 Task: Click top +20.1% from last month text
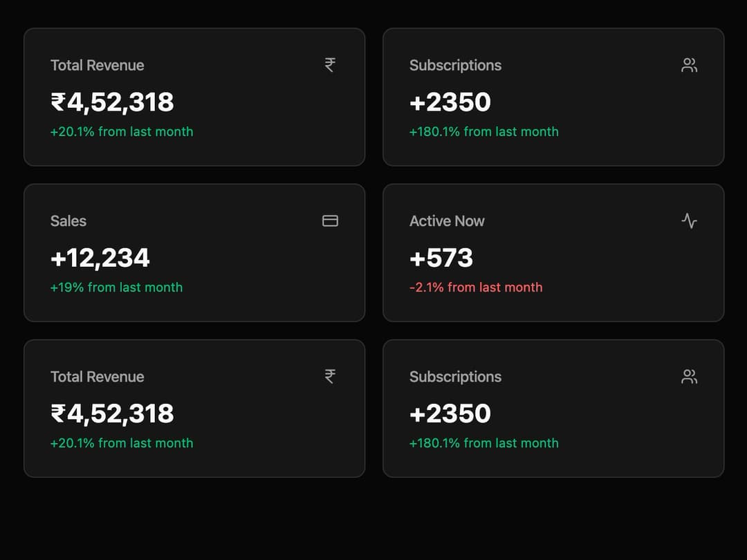122,131
